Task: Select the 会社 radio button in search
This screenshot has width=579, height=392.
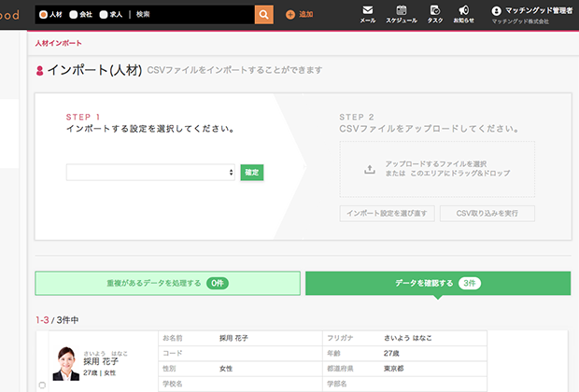Action: coord(74,14)
